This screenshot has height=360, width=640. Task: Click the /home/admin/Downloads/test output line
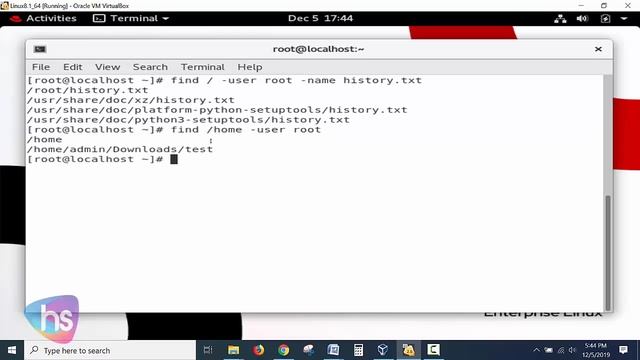120,149
